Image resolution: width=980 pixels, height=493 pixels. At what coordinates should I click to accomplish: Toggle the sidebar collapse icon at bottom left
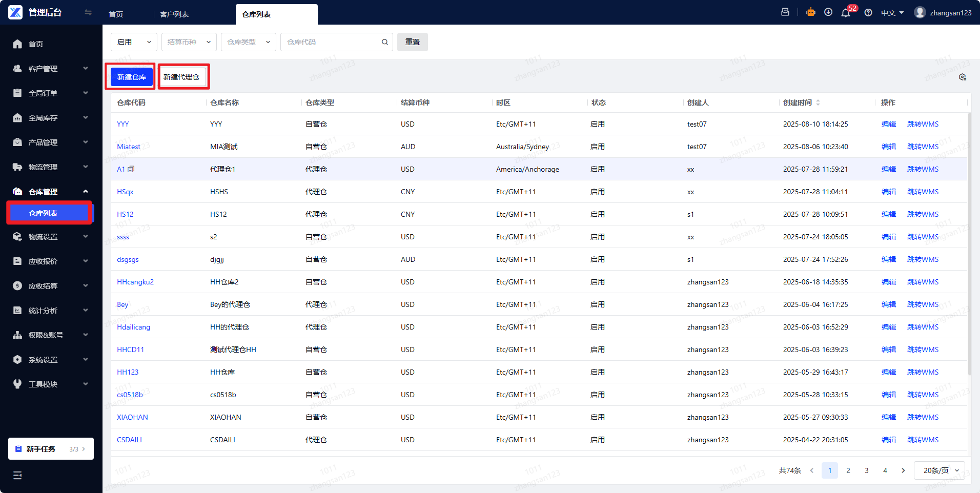[x=17, y=475]
